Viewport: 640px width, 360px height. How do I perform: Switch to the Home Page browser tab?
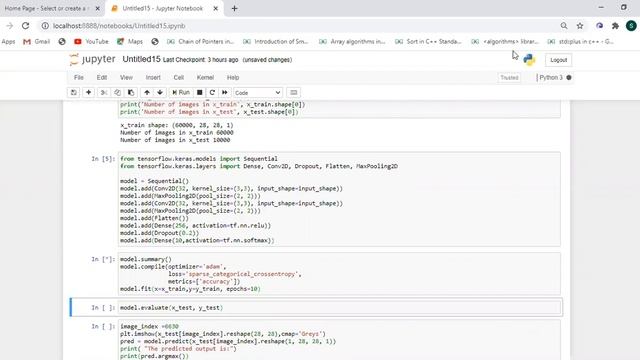46,9
